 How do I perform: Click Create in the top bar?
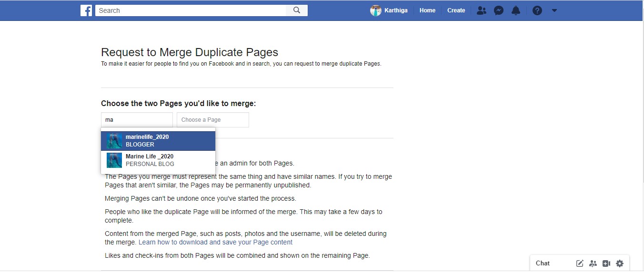(456, 10)
